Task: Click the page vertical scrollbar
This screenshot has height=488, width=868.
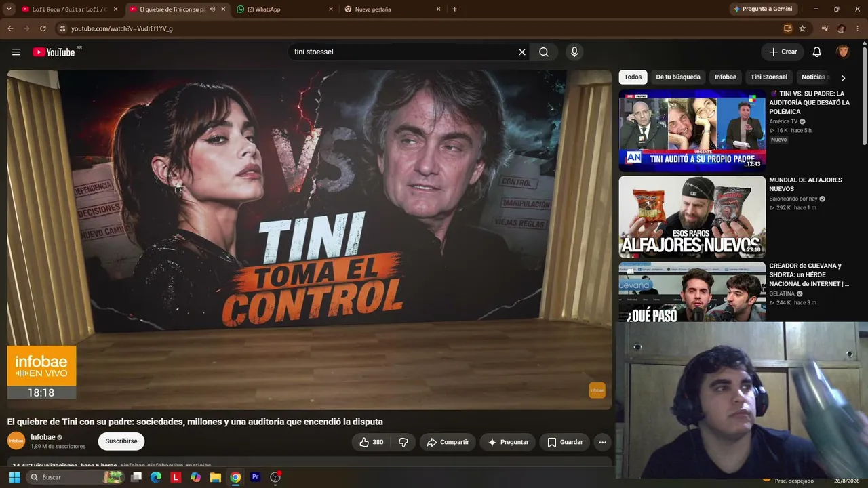Action: pos(865,95)
